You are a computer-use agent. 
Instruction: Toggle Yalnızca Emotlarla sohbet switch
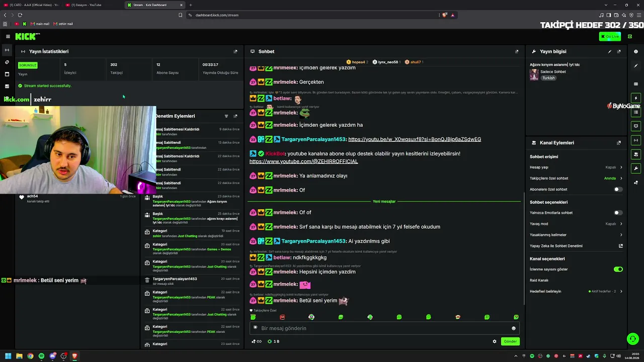click(x=618, y=213)
